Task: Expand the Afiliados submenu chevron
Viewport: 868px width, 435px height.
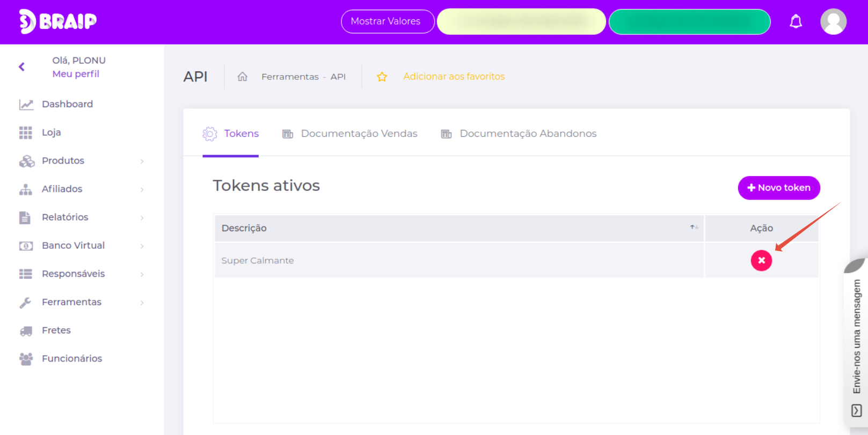Action: point(142,190)
